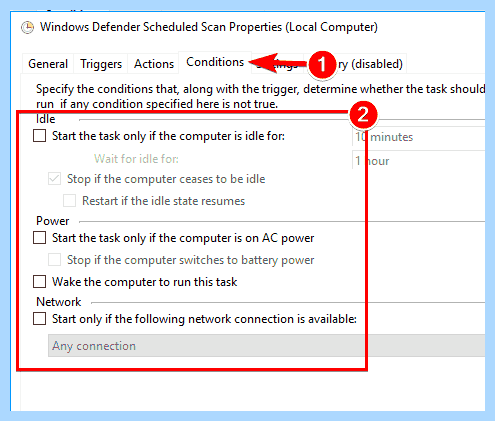The image size is (495, 421).
Task: Click the red arrow pointing at Conditions
Action: 277,62
